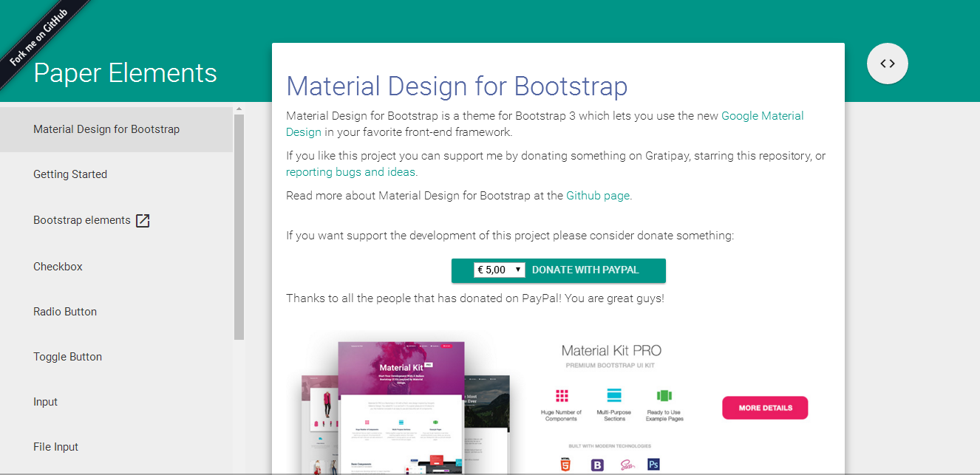Click the Donate with PayPal button
The width and height of the screenshot is (980, 475).
click(x=559, y=270)
